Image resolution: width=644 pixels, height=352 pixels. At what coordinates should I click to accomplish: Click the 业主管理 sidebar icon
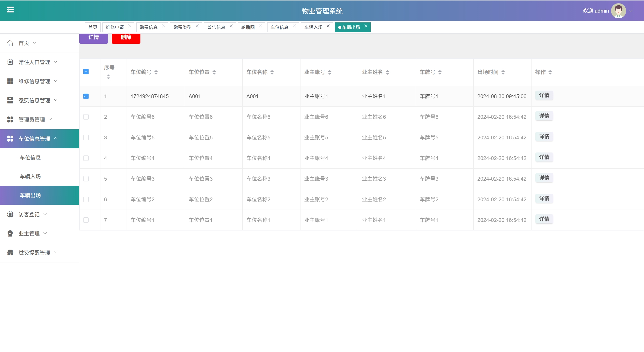(10, 233)
